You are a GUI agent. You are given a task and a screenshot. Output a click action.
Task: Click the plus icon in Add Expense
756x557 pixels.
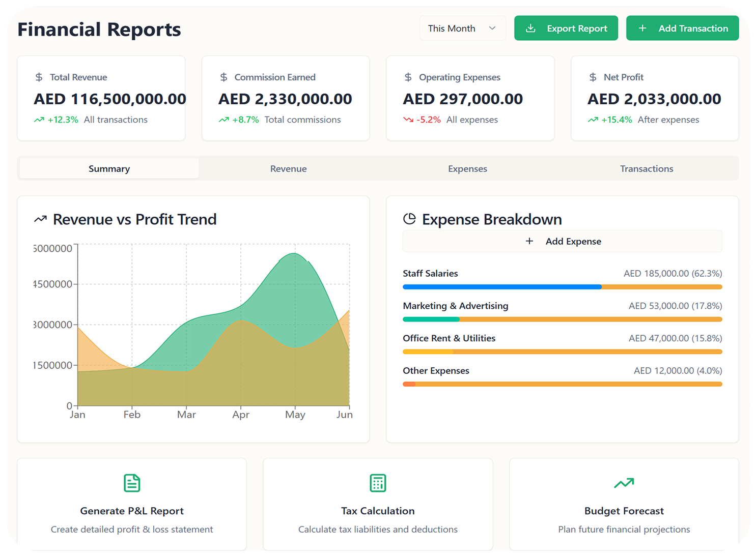click(529, 241)
